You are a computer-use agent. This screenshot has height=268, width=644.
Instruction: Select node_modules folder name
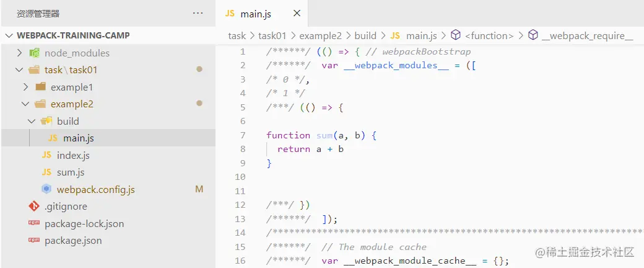pyautogui.click(x=77, y=53)
